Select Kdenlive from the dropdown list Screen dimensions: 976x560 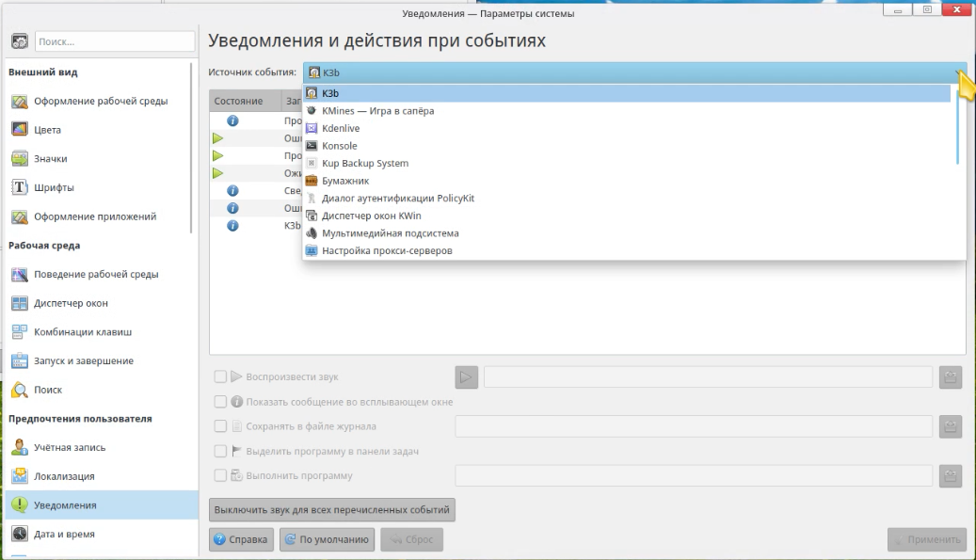click(627, 128)
